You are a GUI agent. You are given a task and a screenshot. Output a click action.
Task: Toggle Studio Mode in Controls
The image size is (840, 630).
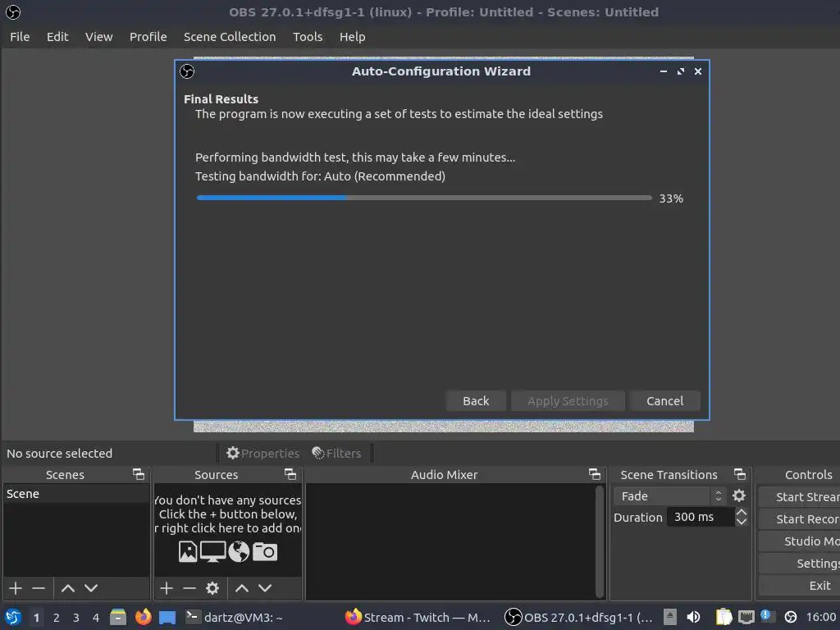[800, 541]
